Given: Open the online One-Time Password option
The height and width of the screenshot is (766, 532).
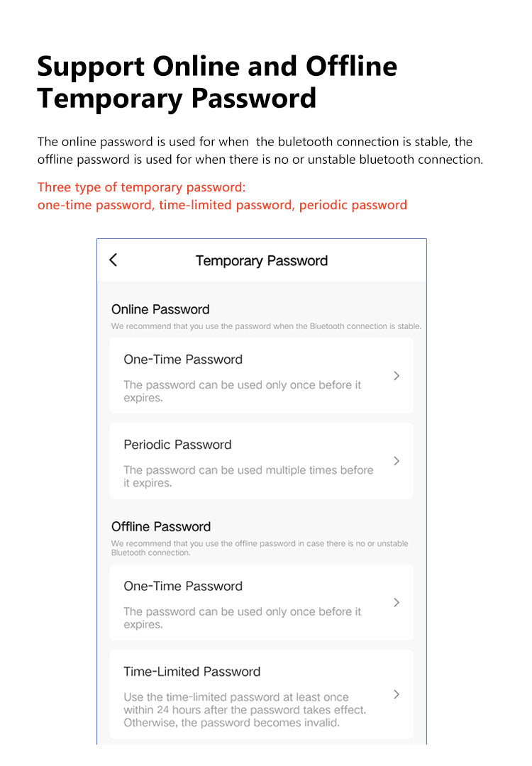Looking at the screenshot, I should click(x=183, y=360).
